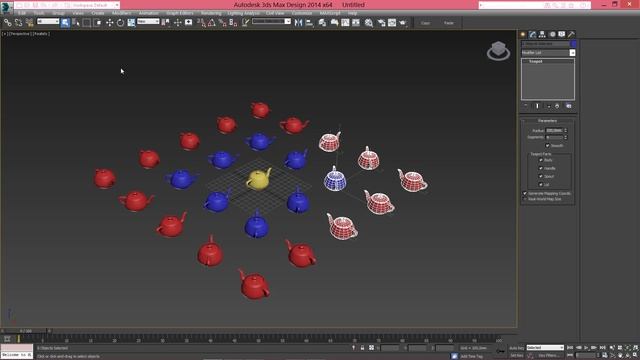The width and height of the screenshot is (640, 360).
Task: Open the Modifiers menu
Action: click(121, 13)
